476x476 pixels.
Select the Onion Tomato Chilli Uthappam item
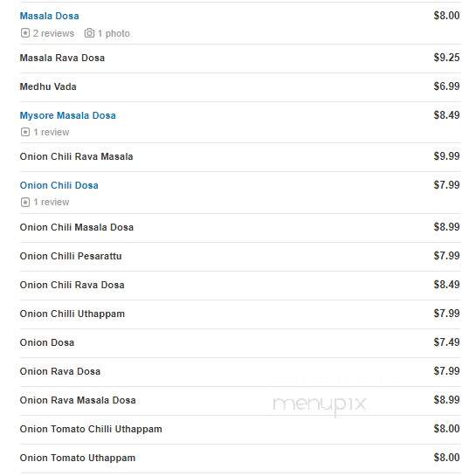pyautogui.click(x=91, y=429)
